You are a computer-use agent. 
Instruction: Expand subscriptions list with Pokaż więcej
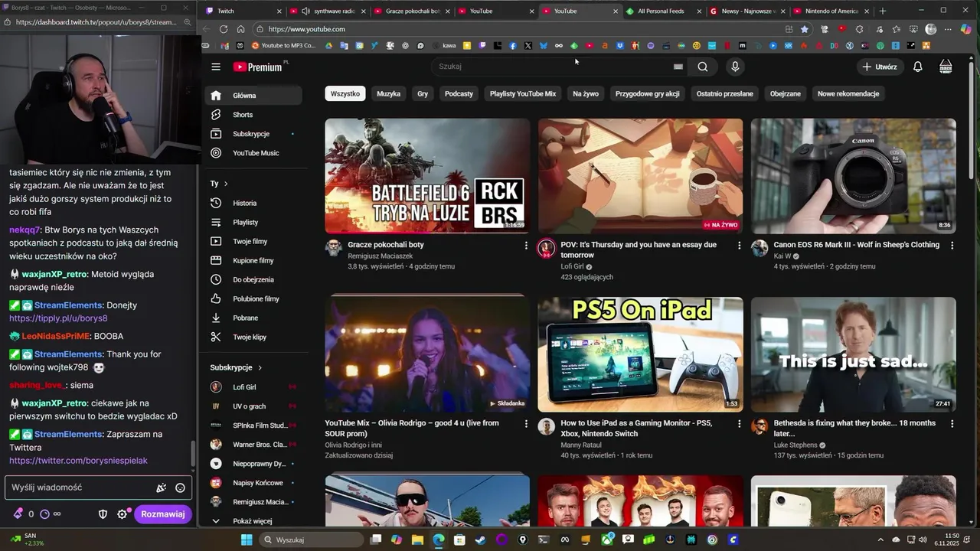(x=253, y=521)
